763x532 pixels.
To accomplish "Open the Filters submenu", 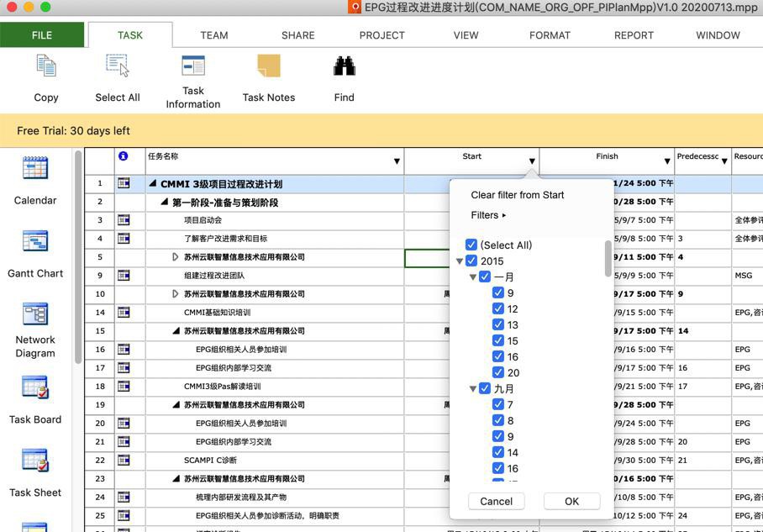I will (x=488, y=215).
